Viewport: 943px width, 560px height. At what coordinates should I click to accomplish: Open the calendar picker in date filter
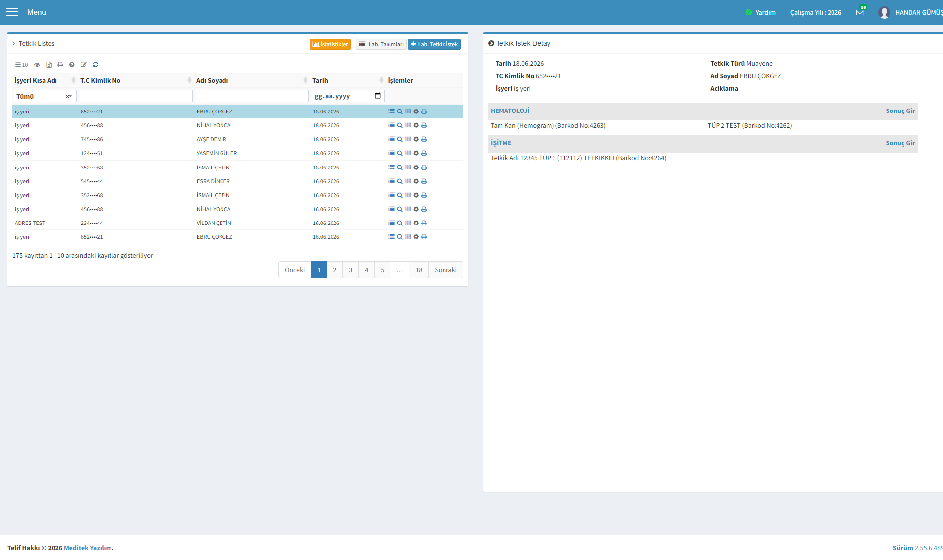378,96
